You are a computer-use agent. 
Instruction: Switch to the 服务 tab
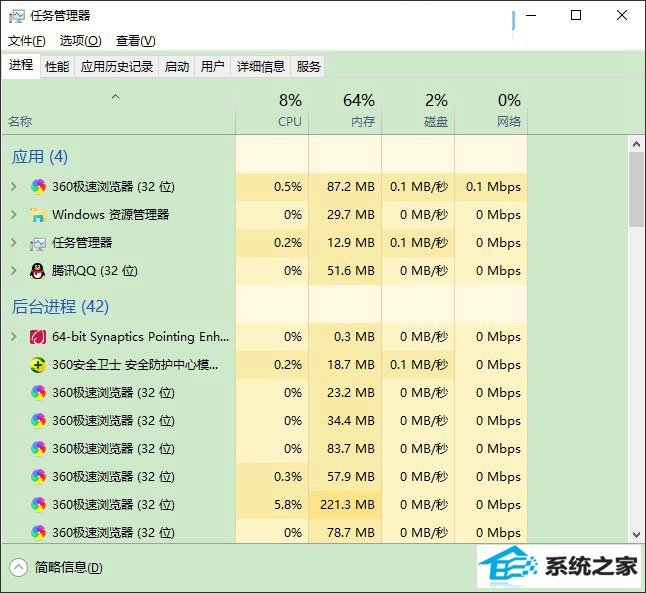coord(308,66)
